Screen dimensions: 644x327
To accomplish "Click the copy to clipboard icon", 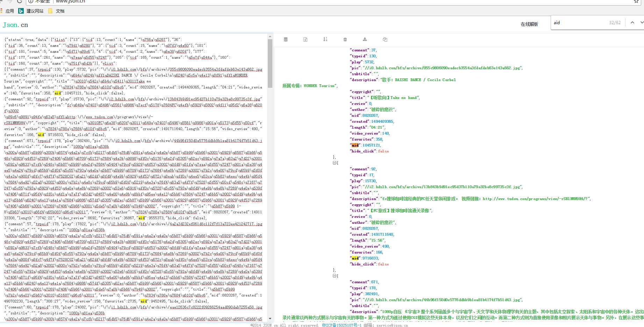I will (385, 40).
